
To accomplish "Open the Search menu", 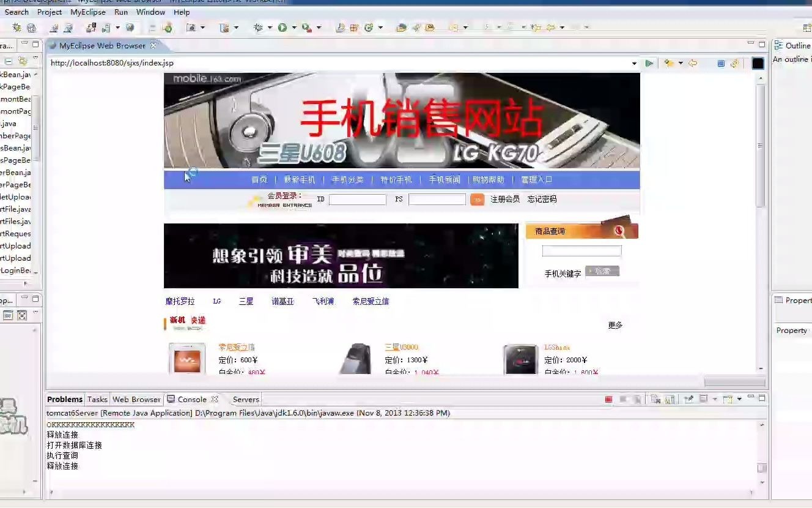I will [x=17, y=12].
